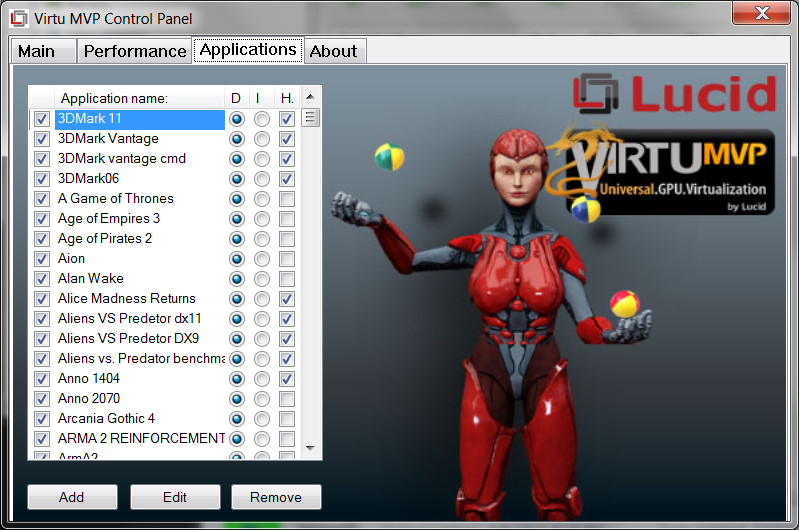Viewport: 799px width, 530px height.
Task: Select the Applications tab
Action: (x=248, y=50)
